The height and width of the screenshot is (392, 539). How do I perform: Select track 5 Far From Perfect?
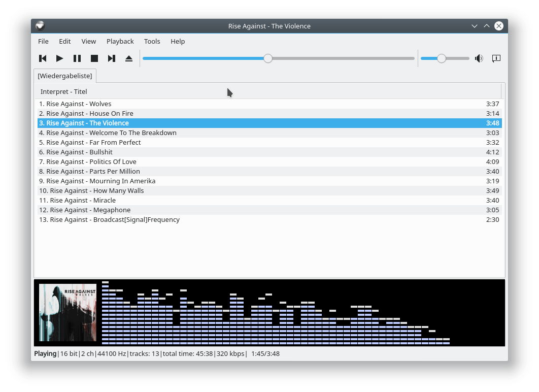pos(269,142)
